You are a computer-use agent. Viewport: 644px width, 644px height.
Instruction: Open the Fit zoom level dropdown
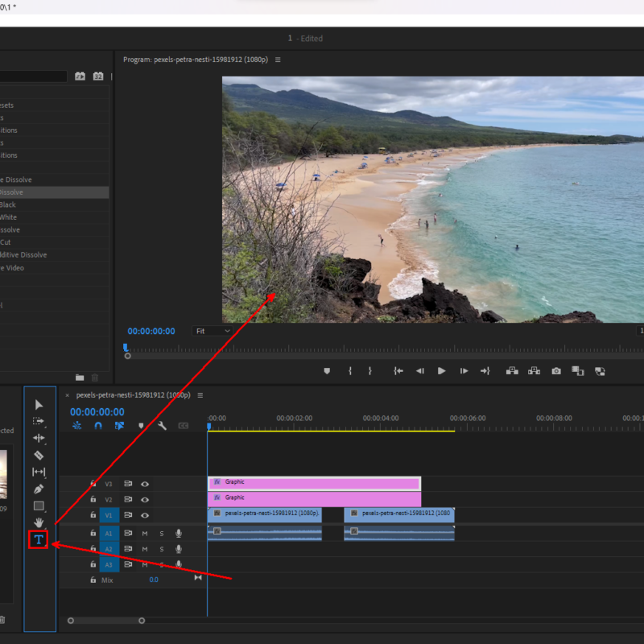(x=212, y=331)
